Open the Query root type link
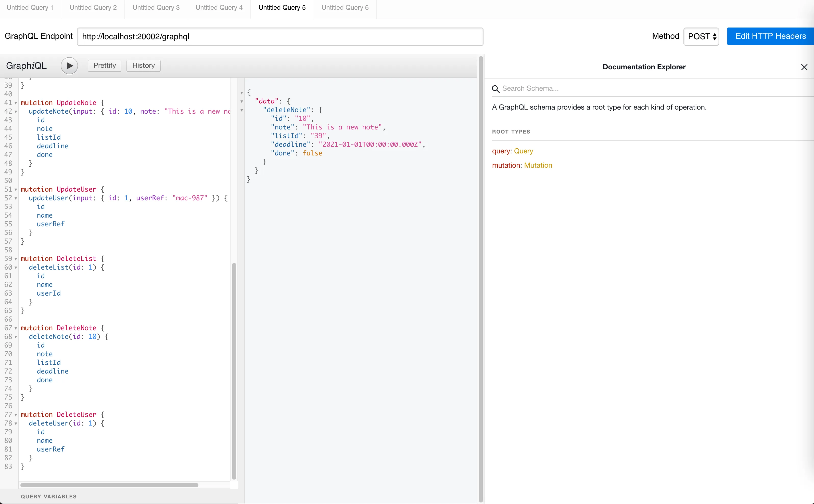 (524, 151)
